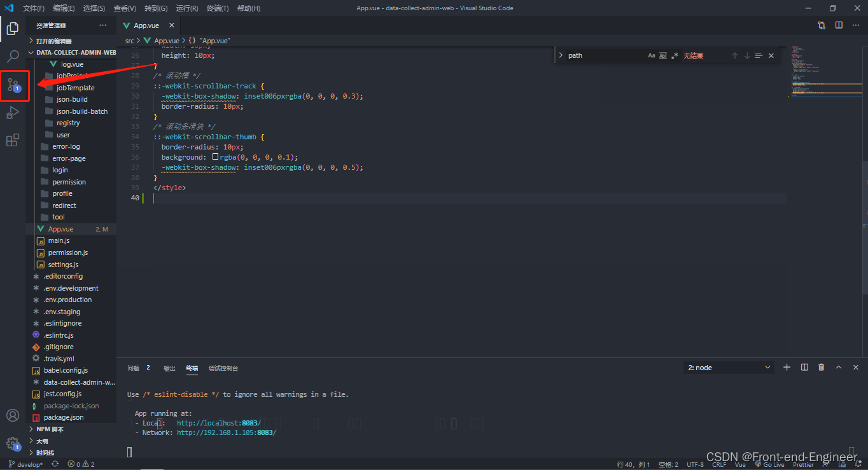The height and width of the screenshot is (470, 868).
Task: Open explorer panel more actions ellipsis
Action: pos(103,25)
